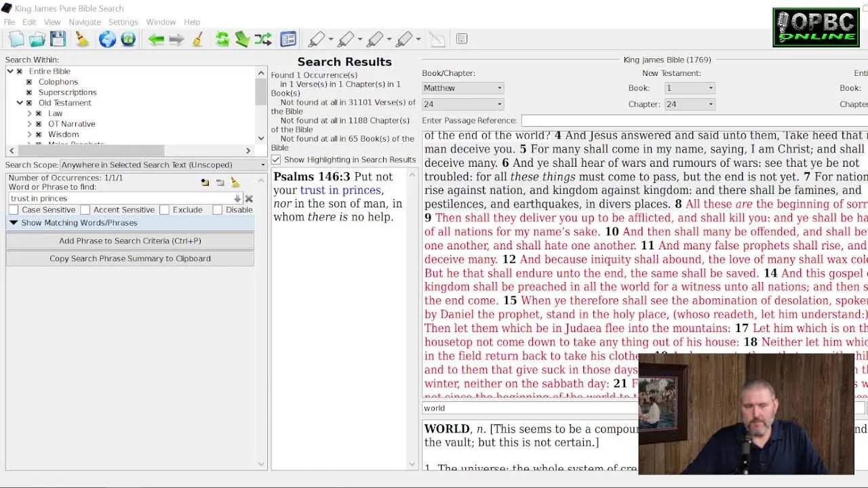Click the add search phrase icon above phrase field
The image size is (868, 488).
pos(205,182)
